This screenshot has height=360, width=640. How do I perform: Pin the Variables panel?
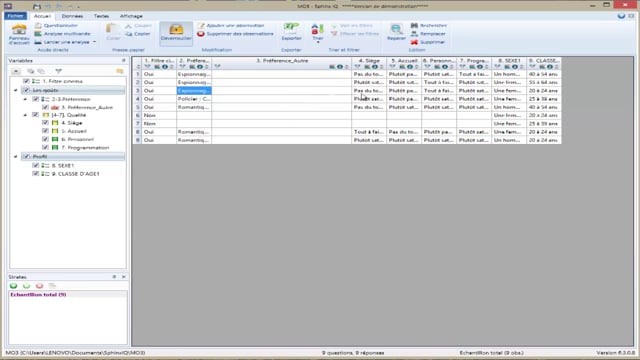[x=124, y=60]
